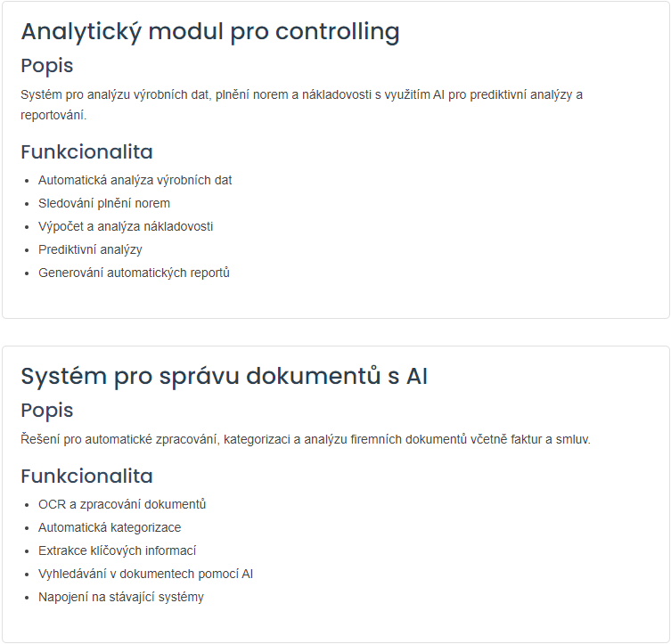Click the 'Sledování plnění norem' item
The width and height of the screenshot is (671, 644).
click(104, 204)
